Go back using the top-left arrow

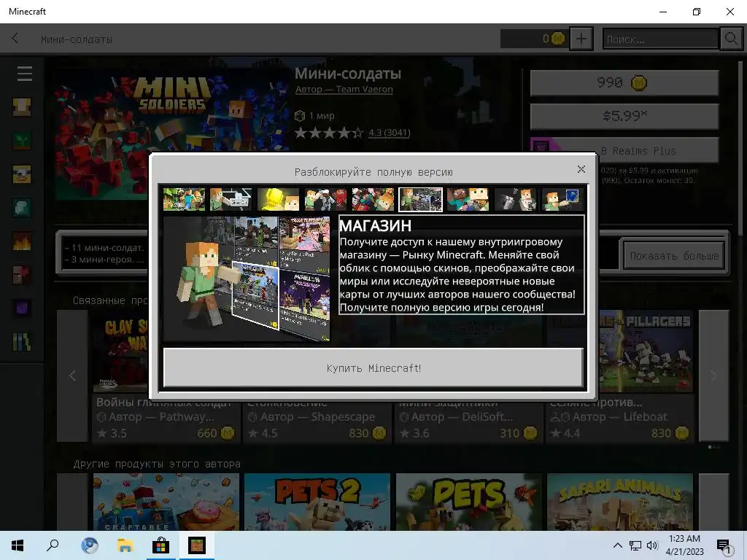[15, 38]
